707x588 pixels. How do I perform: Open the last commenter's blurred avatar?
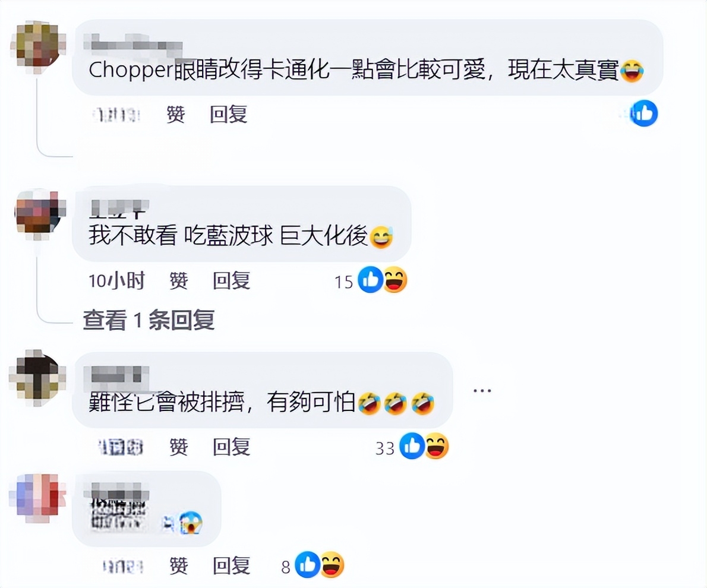point(37,498)
